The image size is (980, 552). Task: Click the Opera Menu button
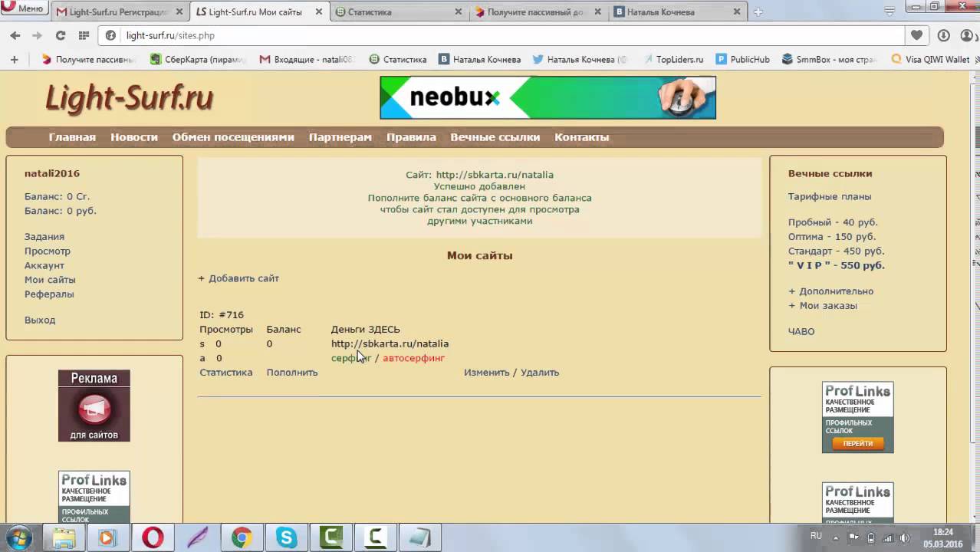(x=25, y=8)
